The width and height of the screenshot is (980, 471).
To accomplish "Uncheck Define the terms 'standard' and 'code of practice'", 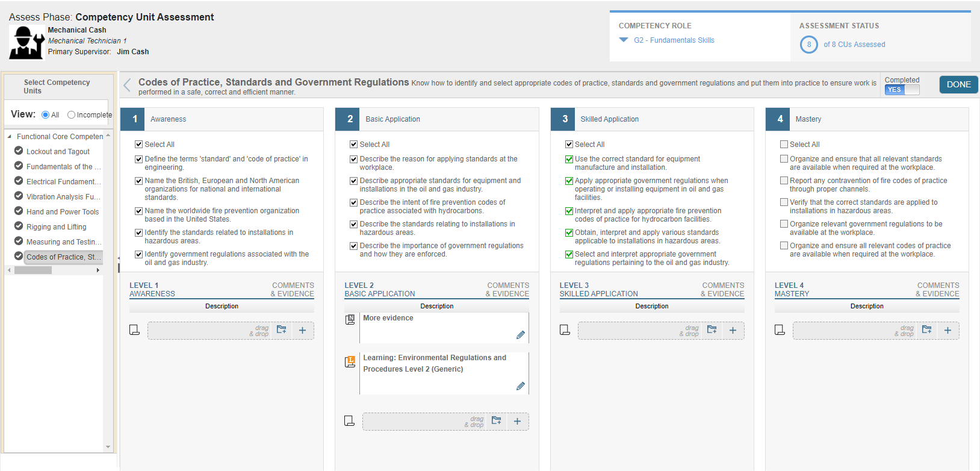I will point(139,159).
